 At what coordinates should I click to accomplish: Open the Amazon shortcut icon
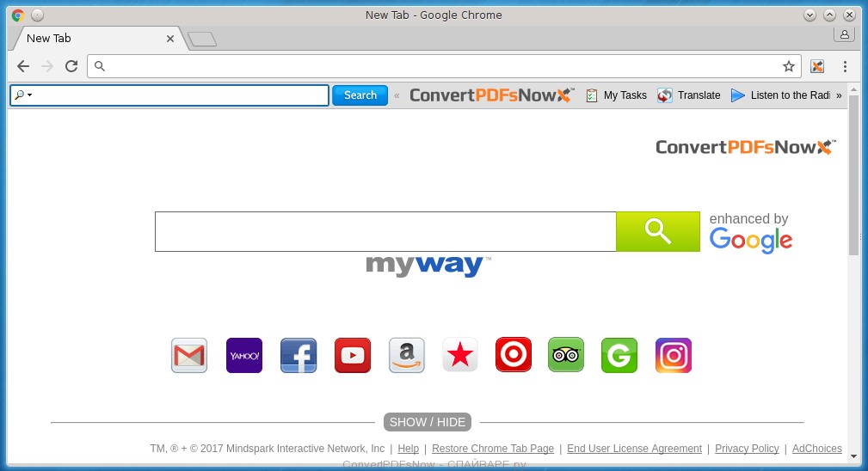tap(407, 355)
